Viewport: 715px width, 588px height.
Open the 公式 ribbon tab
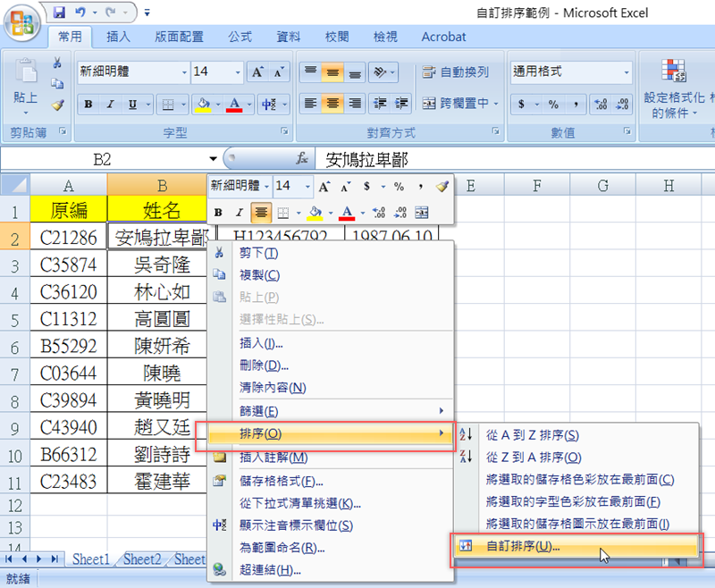[240, 37]
